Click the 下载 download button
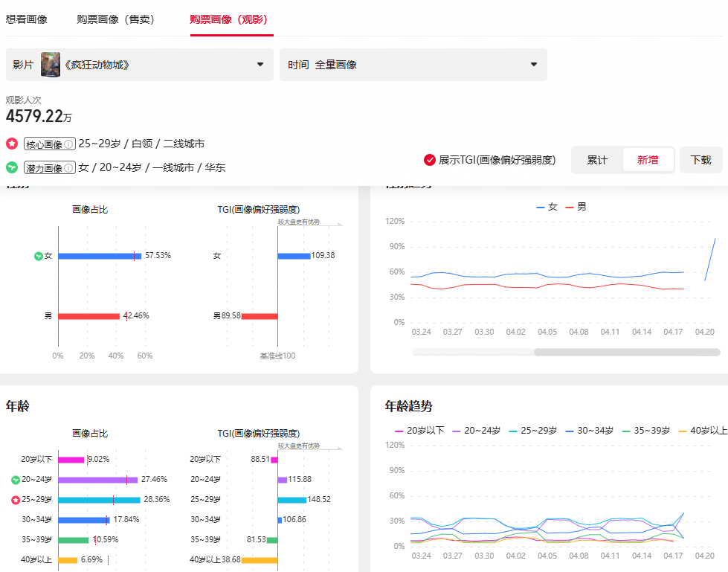This screenshot has width=728, height=572. click(x=700, y=160)
